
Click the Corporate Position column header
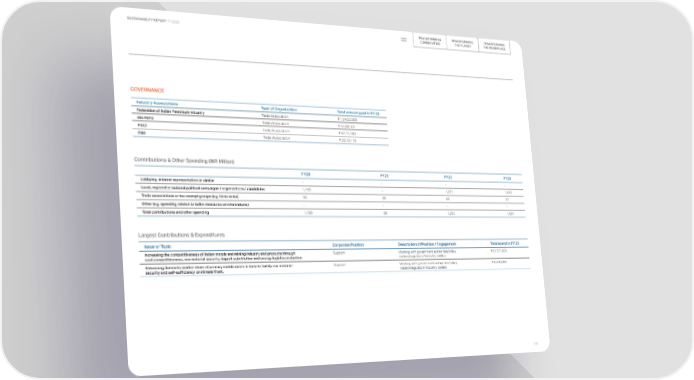(348, 245)
